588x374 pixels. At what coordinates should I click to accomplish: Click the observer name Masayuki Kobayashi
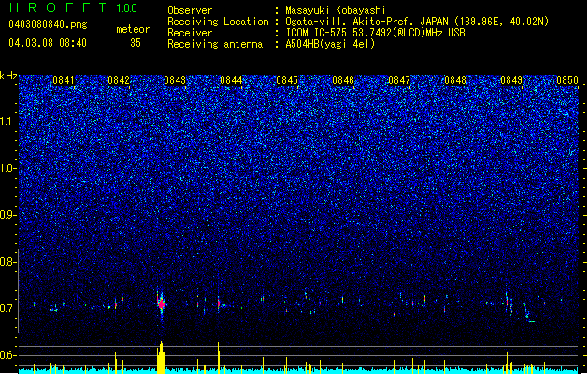click(x=335, y=10)
